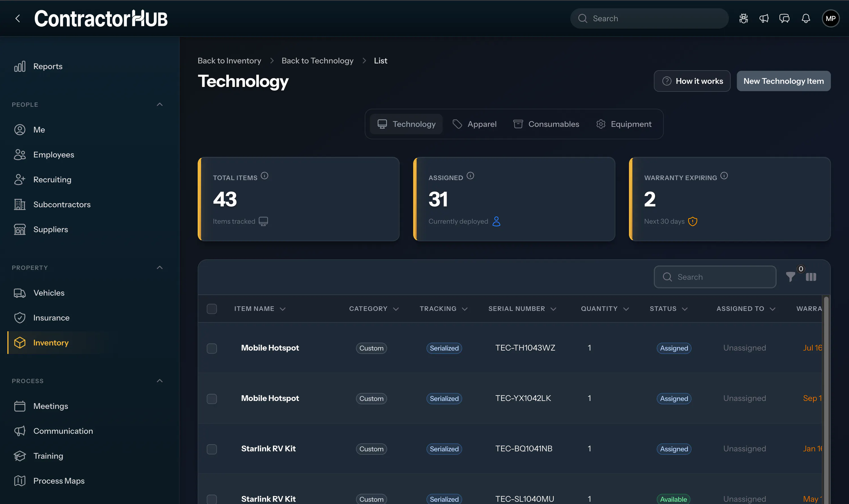
Task: Toggle the select-all checkbox in table header
Action: coord(212,309)
